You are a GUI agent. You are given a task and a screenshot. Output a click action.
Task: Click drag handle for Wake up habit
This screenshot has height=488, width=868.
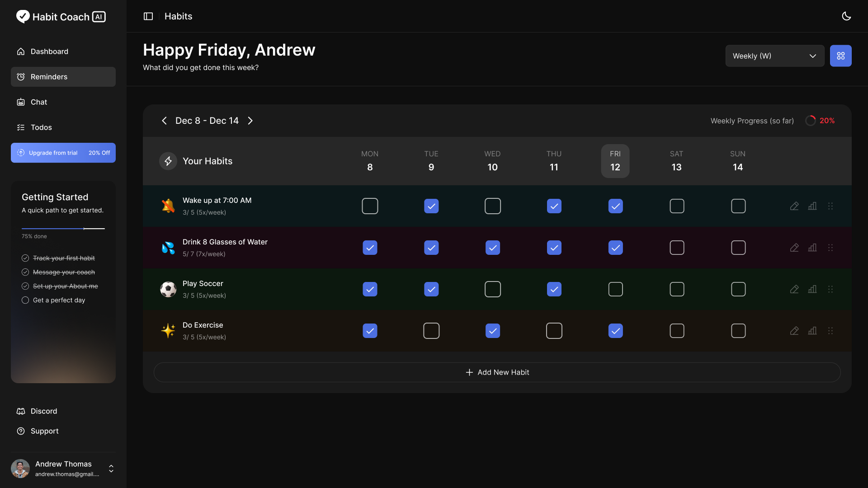pyautogui.click(x=830, y=206)
